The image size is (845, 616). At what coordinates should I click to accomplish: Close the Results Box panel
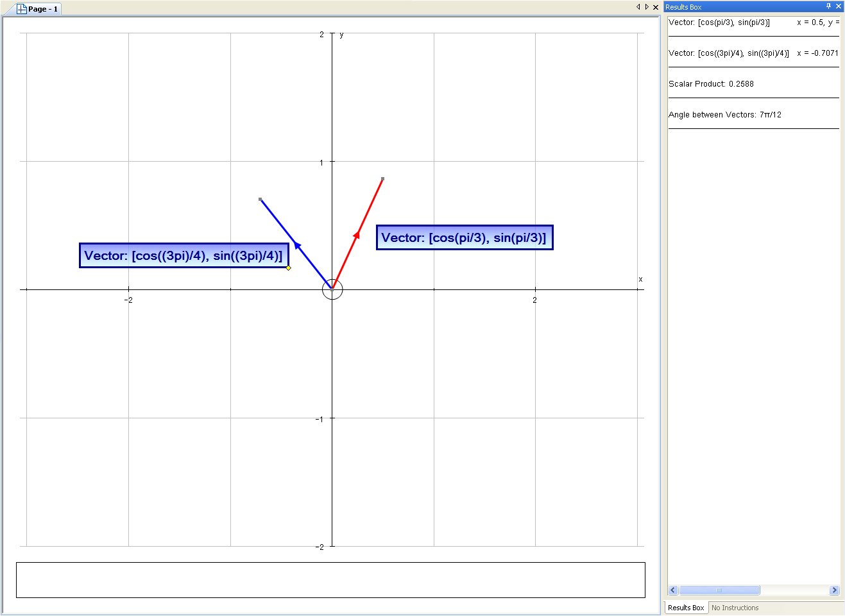(x=838, y=6)
